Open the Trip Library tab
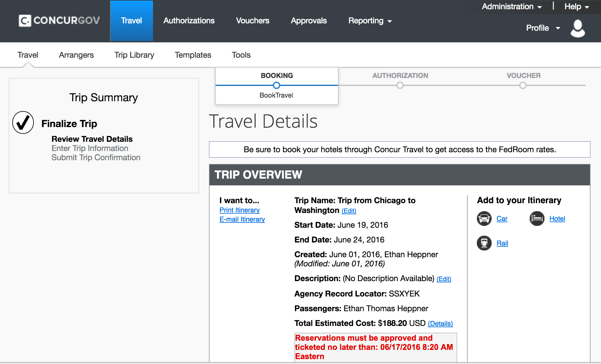The height and width of the screenshot is (364, 601). click(134, 55)
